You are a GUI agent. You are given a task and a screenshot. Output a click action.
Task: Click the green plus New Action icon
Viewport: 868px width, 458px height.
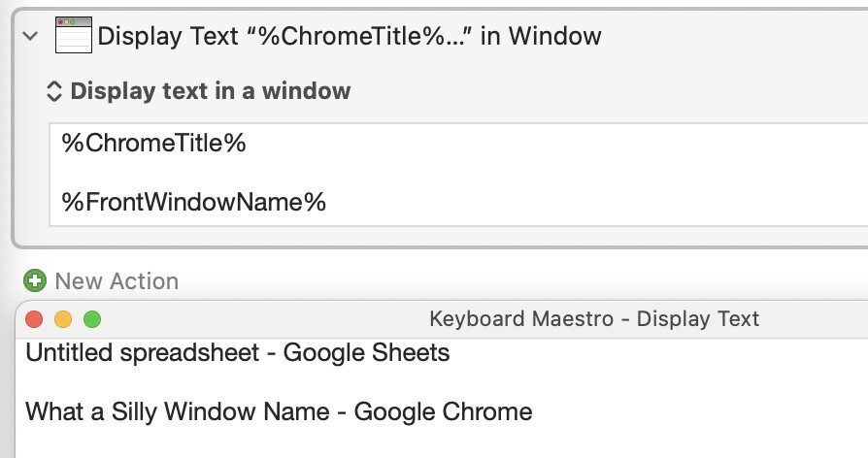36,281
